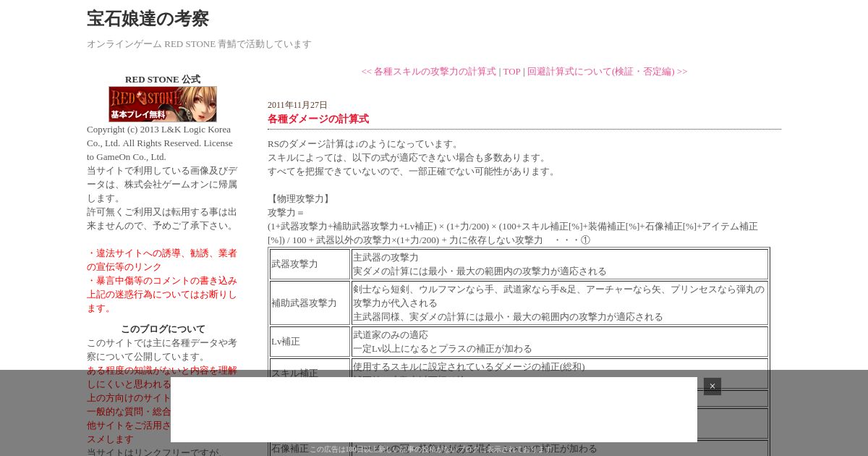
Task: Click the 補助武器攻撃力 table cell
Action: click(x=310, y=303)
